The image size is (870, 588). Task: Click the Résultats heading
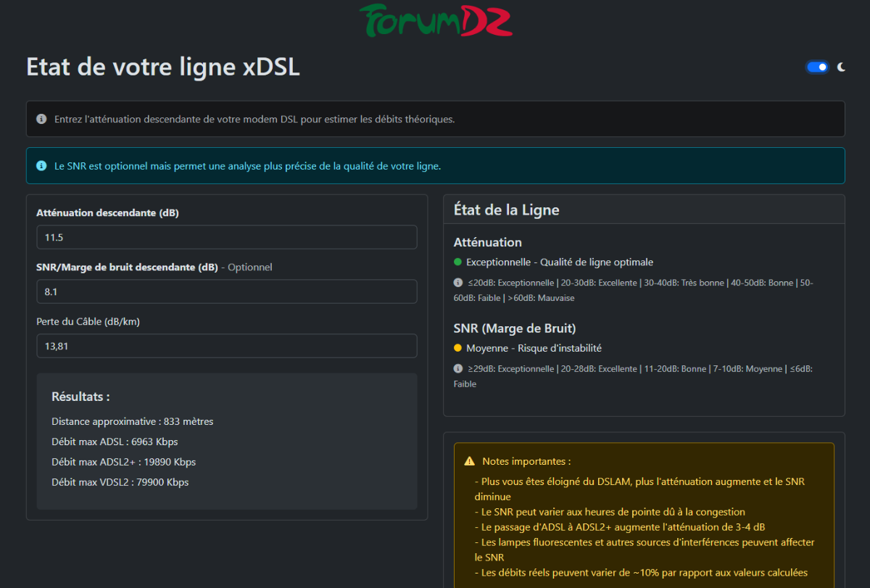coord(80,397)
